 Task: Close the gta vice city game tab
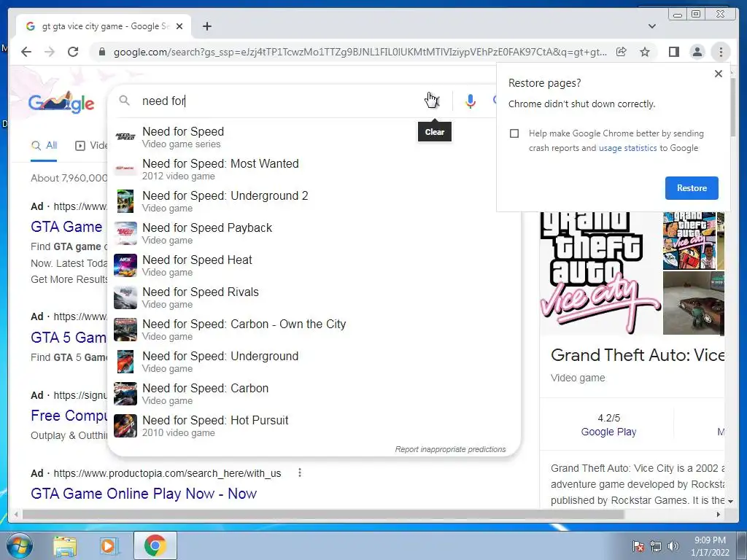pyautogui.click(x=179, y=26)
